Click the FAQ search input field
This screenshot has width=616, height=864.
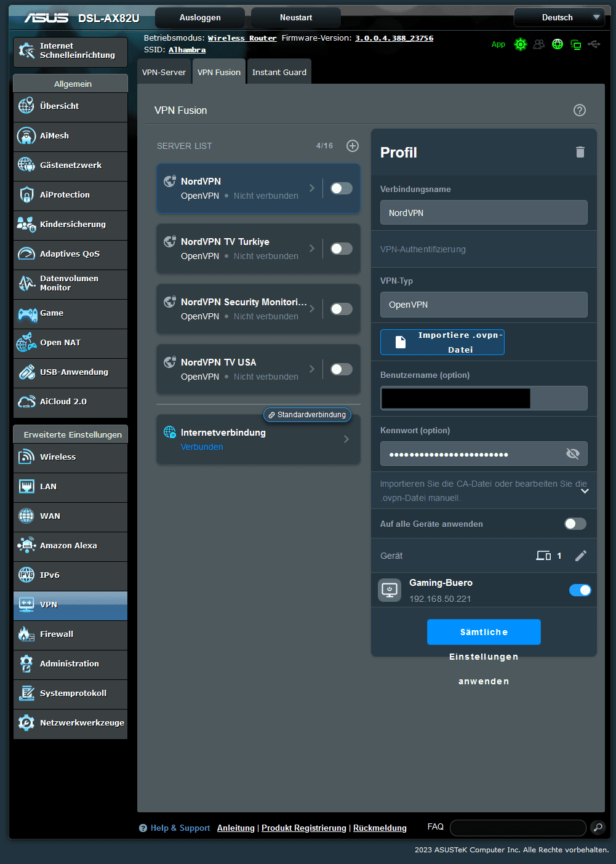click(518, 828)
